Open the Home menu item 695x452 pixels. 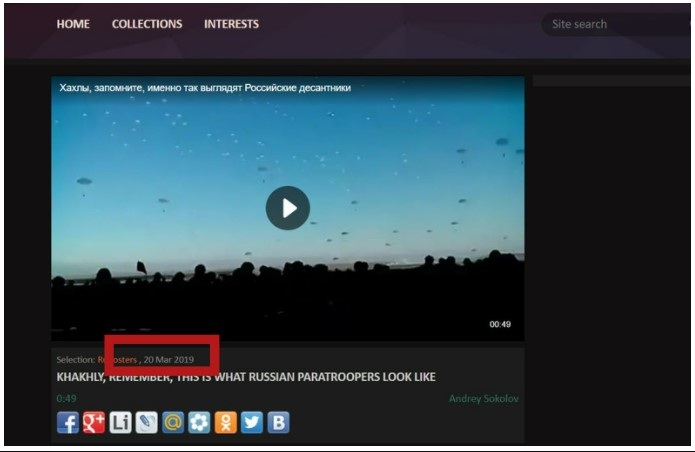73,24
